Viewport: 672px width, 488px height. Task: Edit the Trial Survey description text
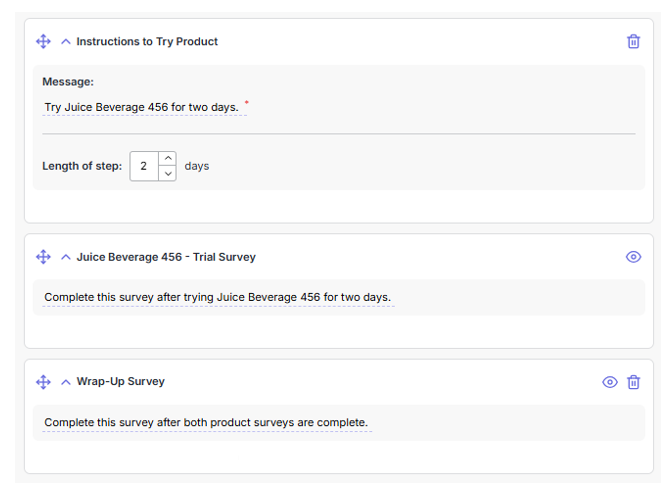217,298
